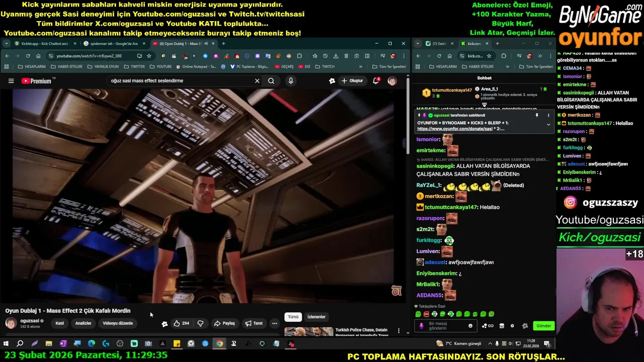Reload the YouTube page
Viewport: 644px width, 362px height.
click(x=28, y=56)
